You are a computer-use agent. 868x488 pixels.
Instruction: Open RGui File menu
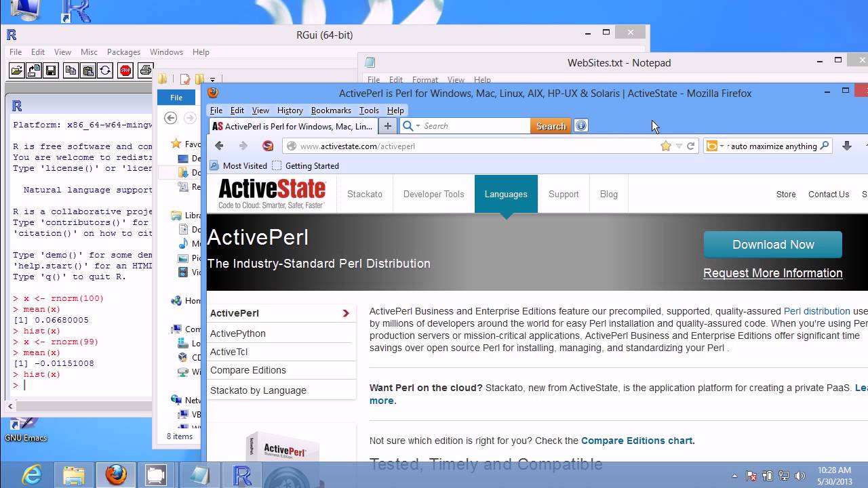point(16,52)
